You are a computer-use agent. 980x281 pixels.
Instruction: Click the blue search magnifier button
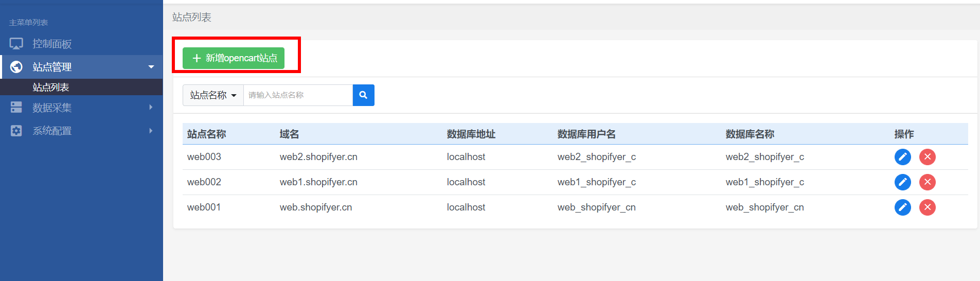click(363, 95)
